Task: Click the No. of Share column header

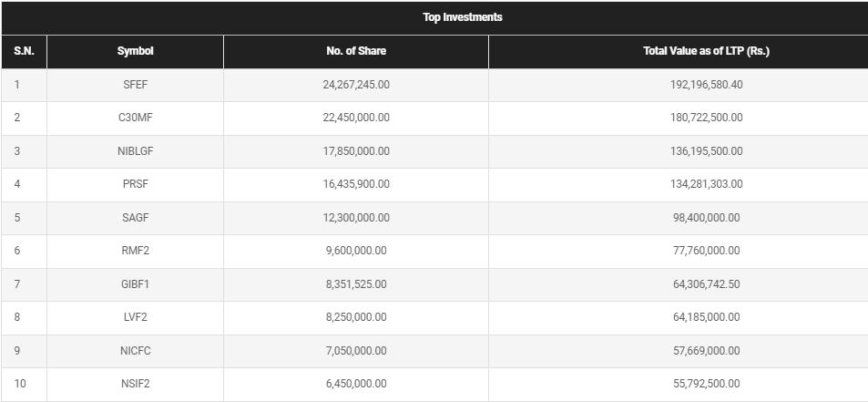Action: pyautogui.click(x=356, y=51)
